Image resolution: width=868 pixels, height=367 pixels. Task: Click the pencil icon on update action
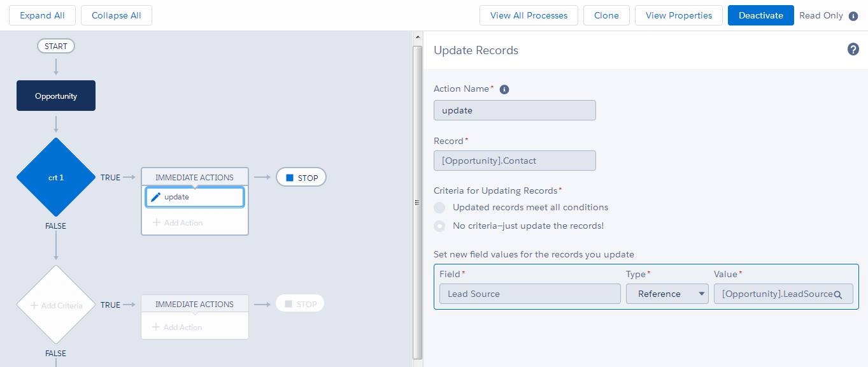155,198
